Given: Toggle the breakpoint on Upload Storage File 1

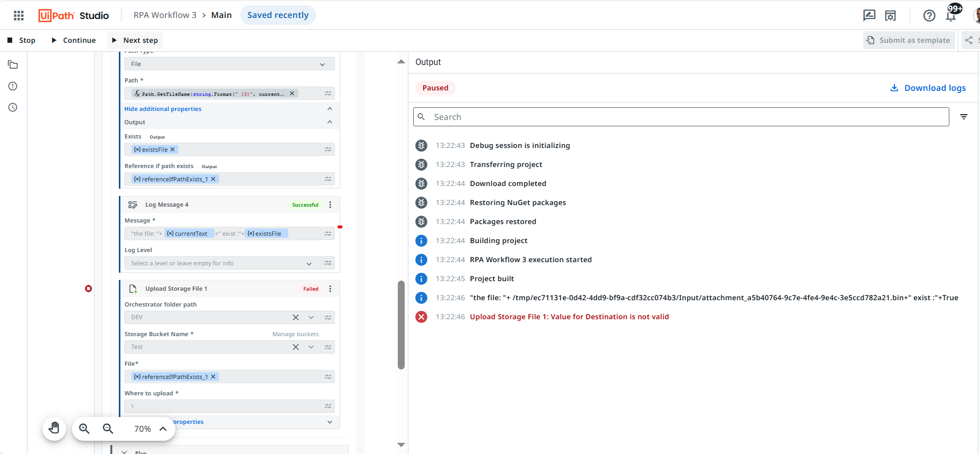Looking at the screenshot, I should click(89, 289).
